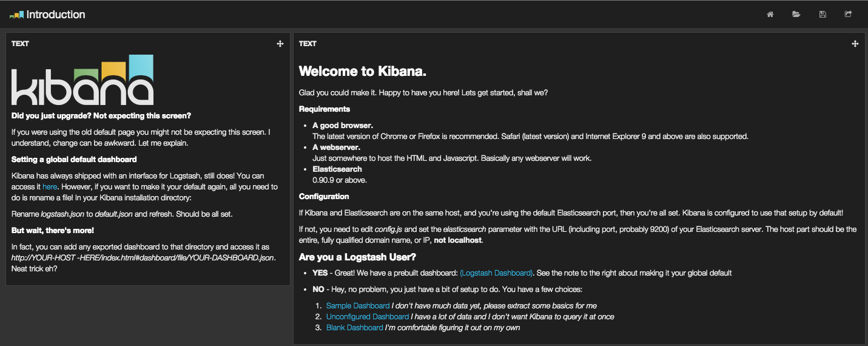Screen dimensions: 868x346
Task: Open the Sample Dashboard link
Action: click(x=358, y=306)
